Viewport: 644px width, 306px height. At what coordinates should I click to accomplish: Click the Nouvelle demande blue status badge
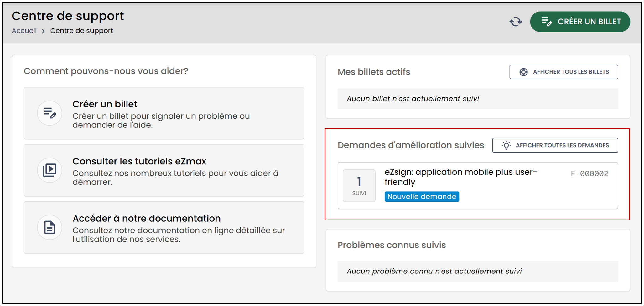pos(422,197)
